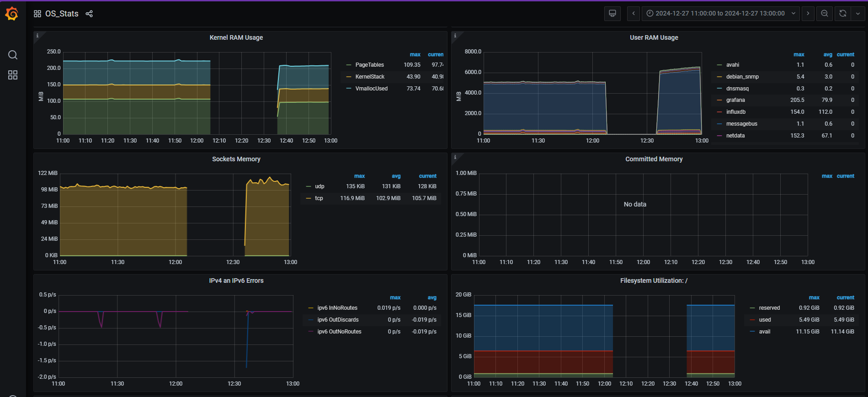
Task: Toggle the grafana series in legend
Action: tap(735, 100)
